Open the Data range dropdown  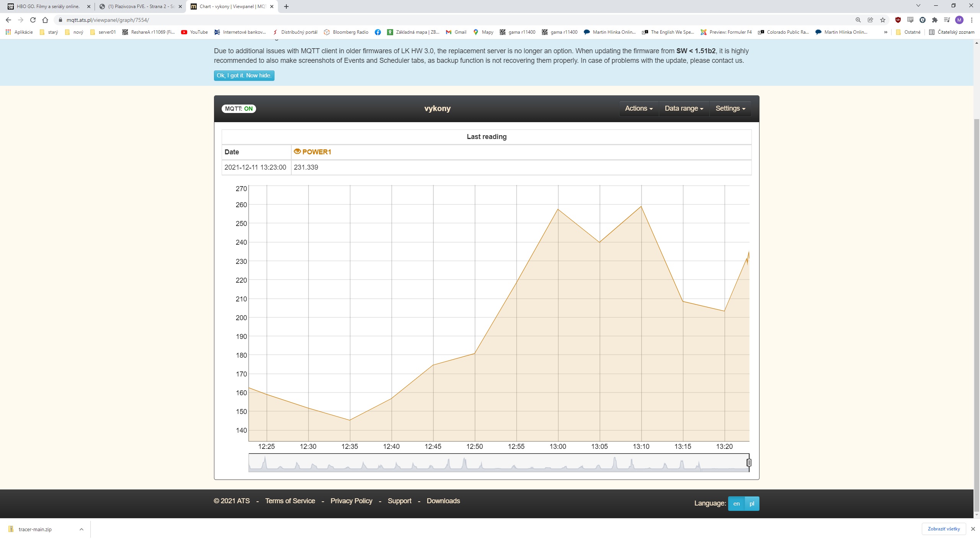[x=684, y=109]
